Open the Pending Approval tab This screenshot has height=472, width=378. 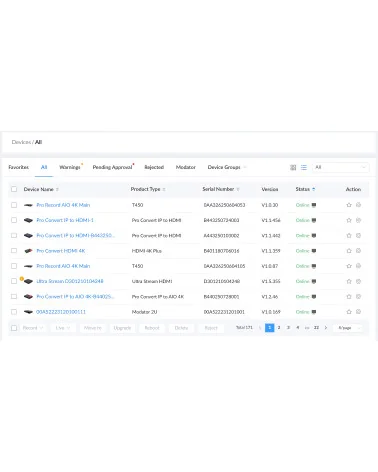point(112,167)
